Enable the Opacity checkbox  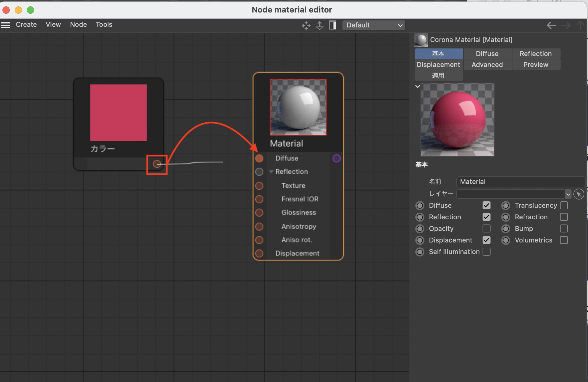click(x=487, y=228)
